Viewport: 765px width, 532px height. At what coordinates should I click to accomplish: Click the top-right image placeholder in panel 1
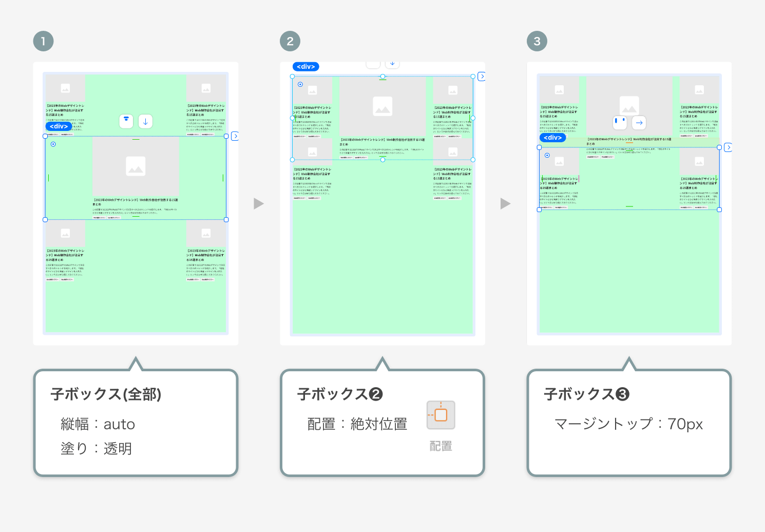coord(206,88)
